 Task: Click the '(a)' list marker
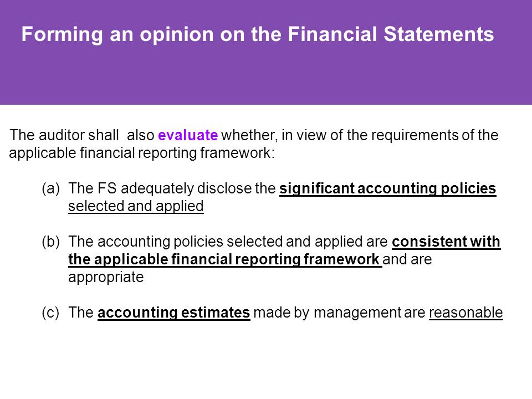[51, 188]
